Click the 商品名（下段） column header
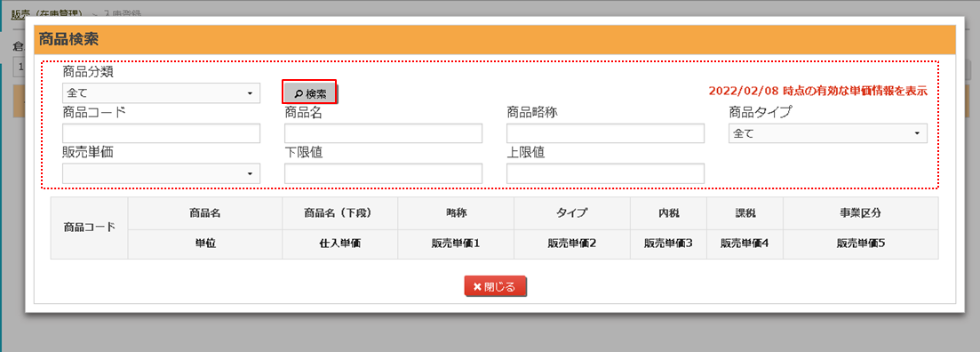Image resolution: width=980 pixels, height=352 pixels. (340, 213)
